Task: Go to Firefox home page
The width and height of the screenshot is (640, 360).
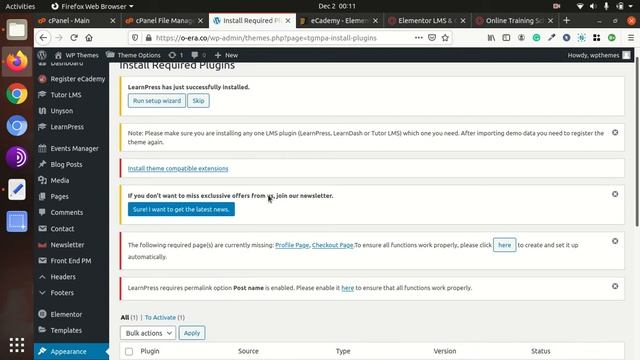Action: [89, 38]
